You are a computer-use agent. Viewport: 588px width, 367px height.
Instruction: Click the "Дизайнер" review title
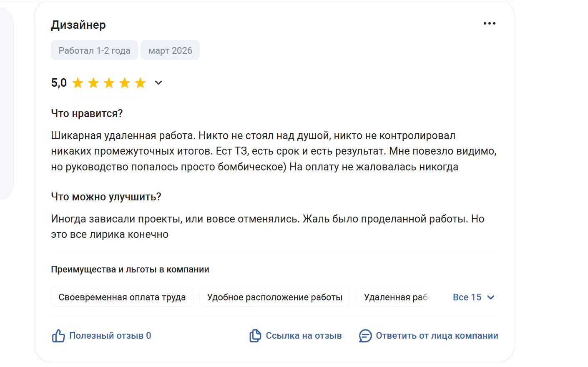click(x=78, y=25)
